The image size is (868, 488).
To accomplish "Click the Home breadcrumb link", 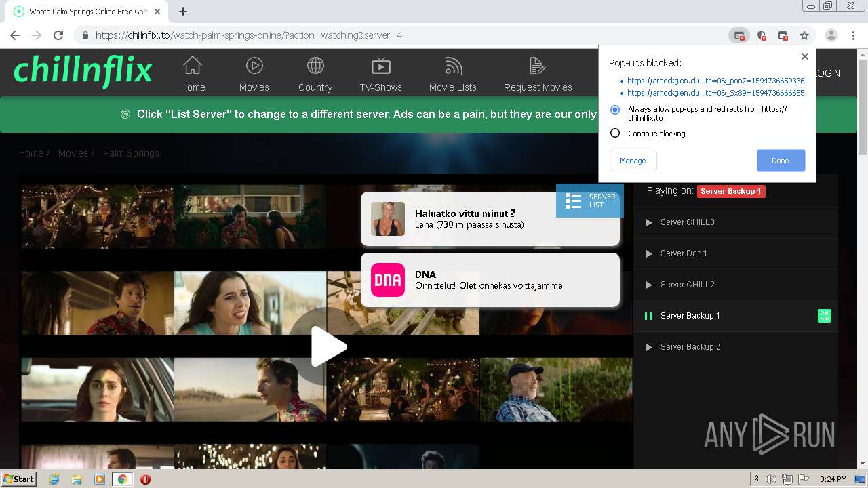I will (x=31, y=153).
